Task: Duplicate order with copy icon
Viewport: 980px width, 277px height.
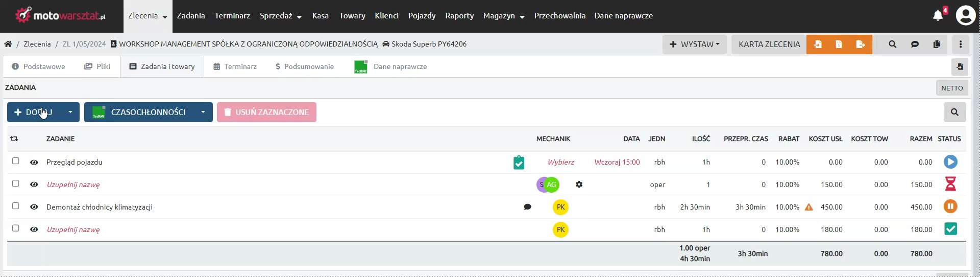Action: [x=937, y=44]
